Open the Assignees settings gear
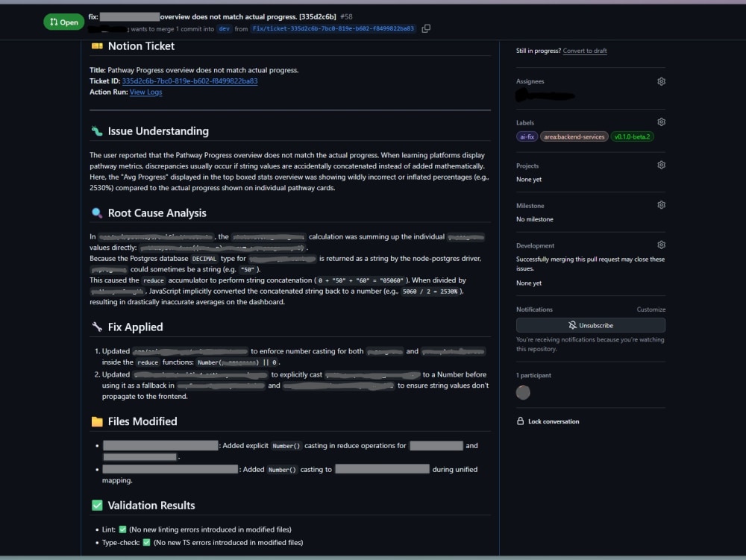Image resolution: width=746 pixels, height=560 pixels. pyautogui.click(x=661, y=81)
